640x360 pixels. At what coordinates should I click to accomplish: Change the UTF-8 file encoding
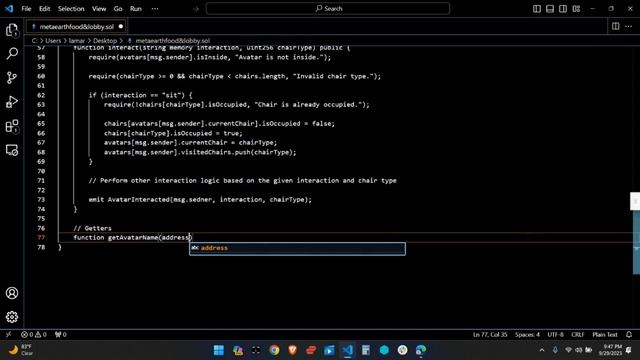pyautogui.click(x=555, y=334)
